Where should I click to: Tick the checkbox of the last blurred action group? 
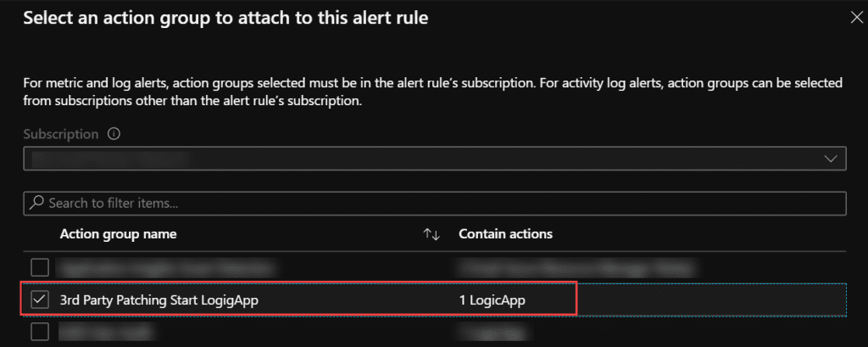tap(39, 332)
